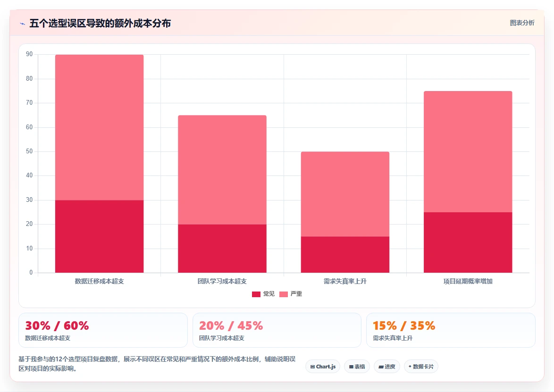Click the 表格 tag chip

(x=357, y=367)
